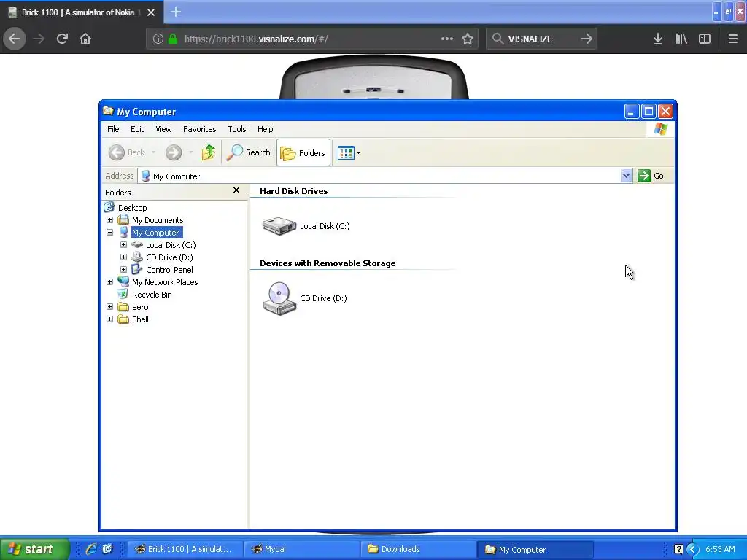Switch to Downloads taskbar button

(x=418, y=549)
